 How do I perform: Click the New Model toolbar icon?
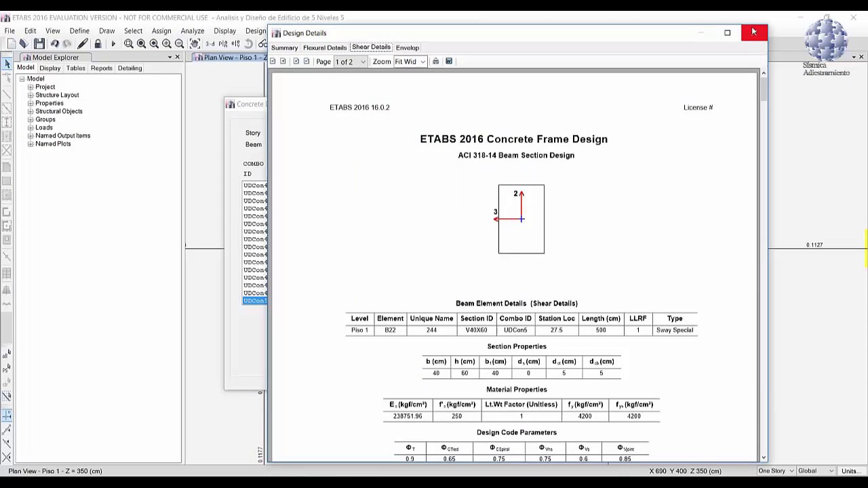coord(12,44)
